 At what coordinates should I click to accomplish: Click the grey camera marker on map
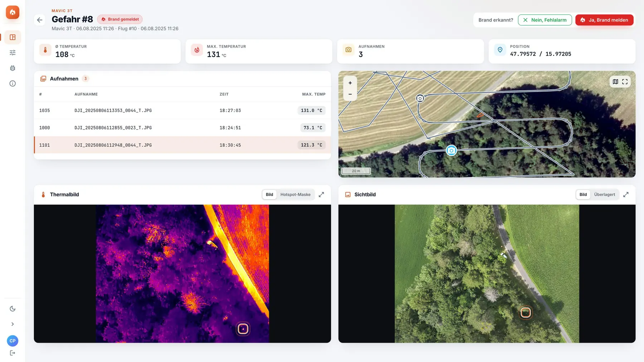point(420,98)
